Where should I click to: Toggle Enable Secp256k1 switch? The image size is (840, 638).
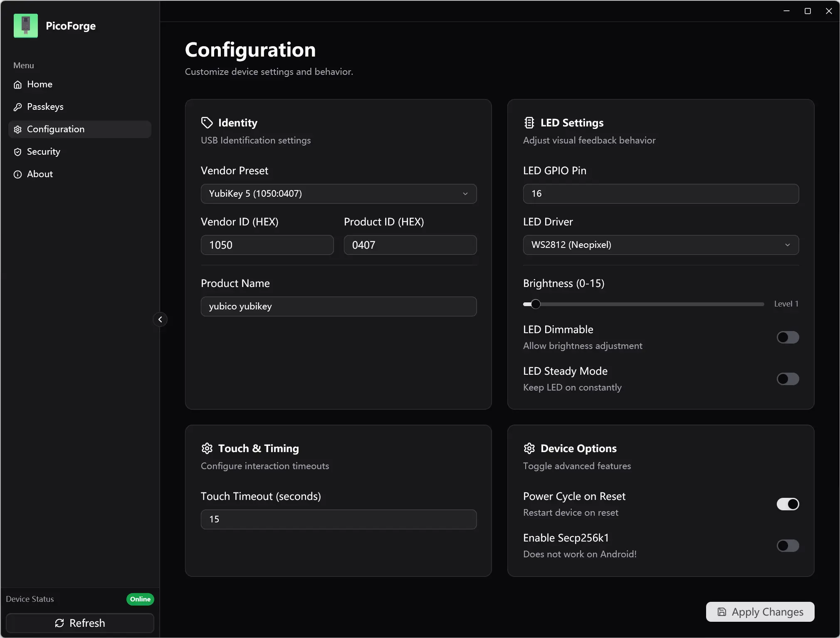(x=788, y=546)
